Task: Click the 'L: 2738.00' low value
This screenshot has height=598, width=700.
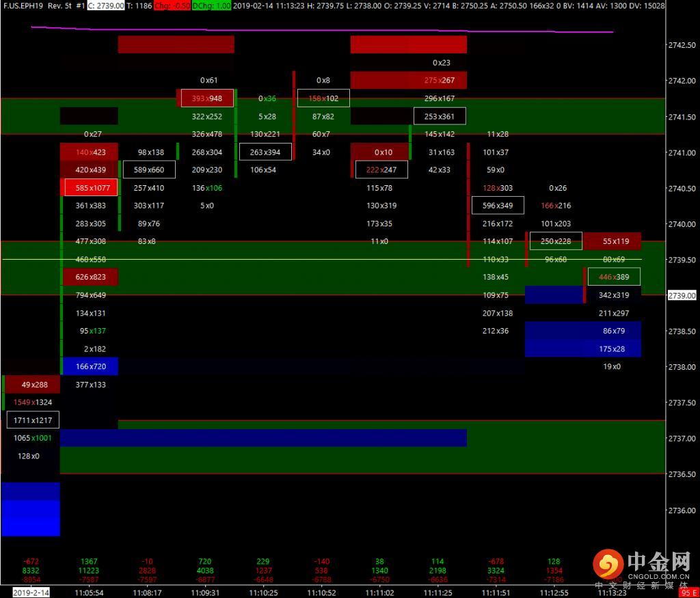Action: click(x=364, y=5)
